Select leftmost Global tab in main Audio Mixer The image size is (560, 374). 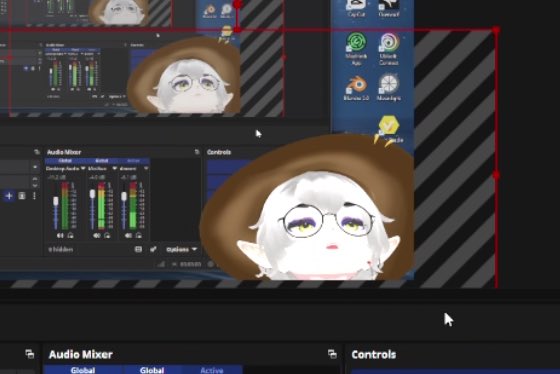(83, 370)
